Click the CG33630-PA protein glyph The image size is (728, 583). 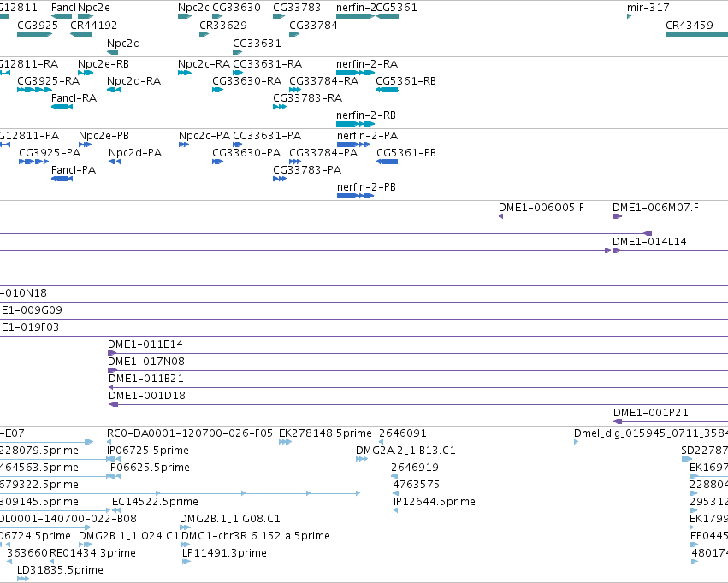(x=218, y=162)
